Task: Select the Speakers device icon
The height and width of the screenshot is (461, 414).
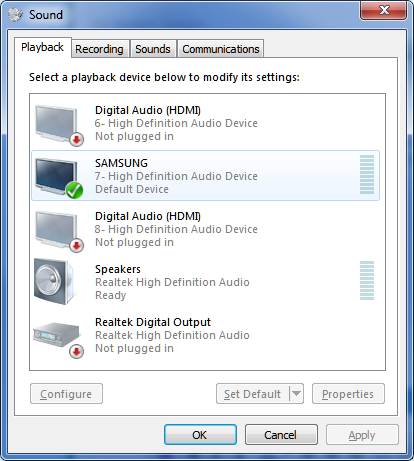Action: tap(54, 282)
